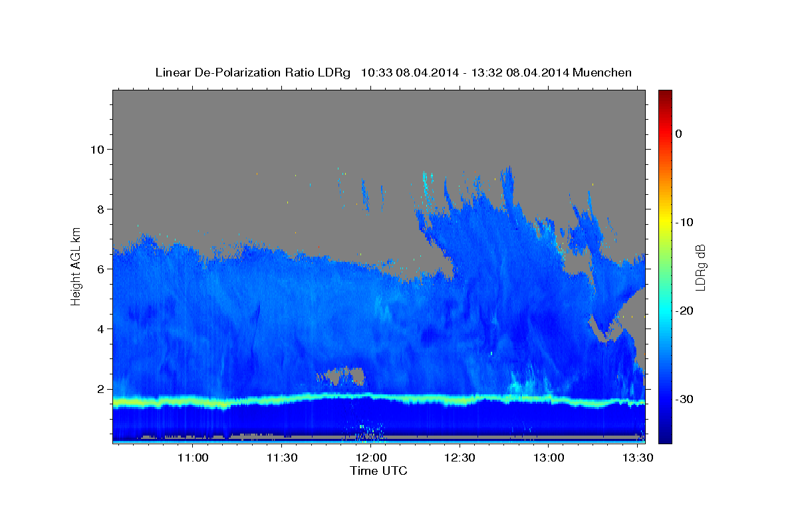Click the 'Time UTC' x-axis label

coord(378,471)
